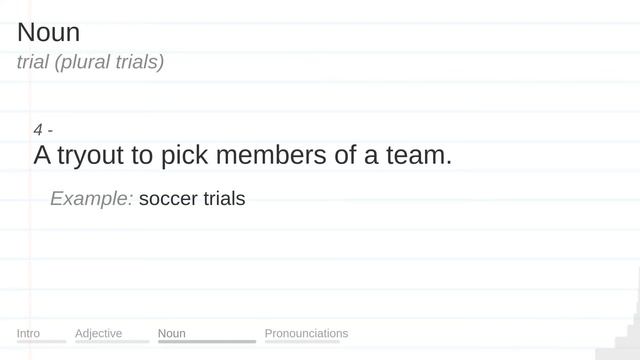This screenshot has width=640, height=360.
Task: Click the word 'soccer' in the example
Action: [168, 199]
